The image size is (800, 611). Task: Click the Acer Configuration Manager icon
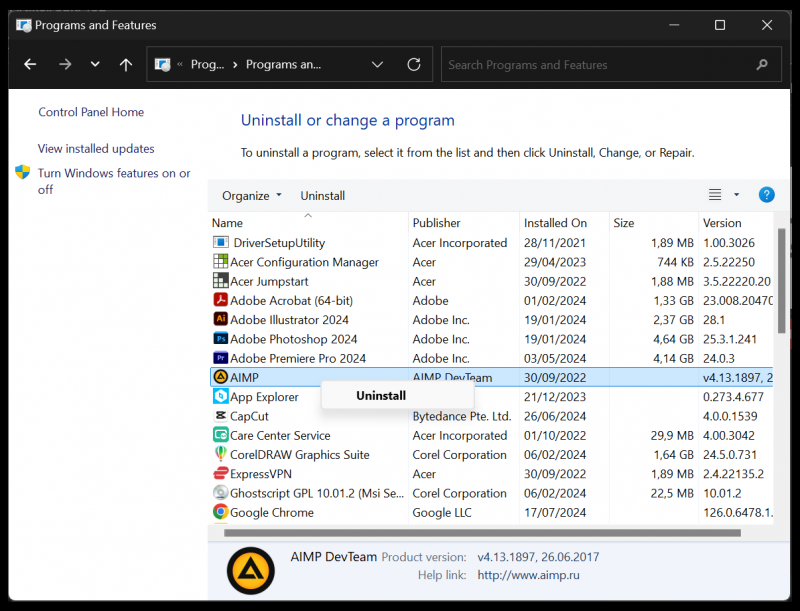220,262
